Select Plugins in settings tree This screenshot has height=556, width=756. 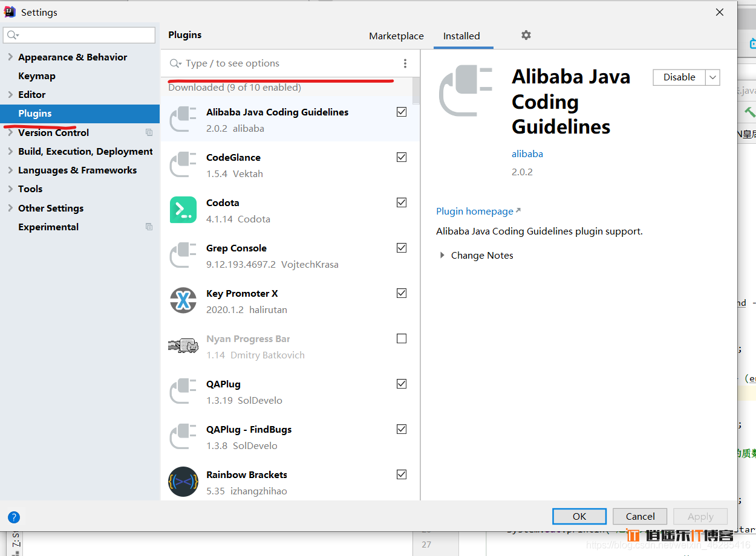pos(80,114)
